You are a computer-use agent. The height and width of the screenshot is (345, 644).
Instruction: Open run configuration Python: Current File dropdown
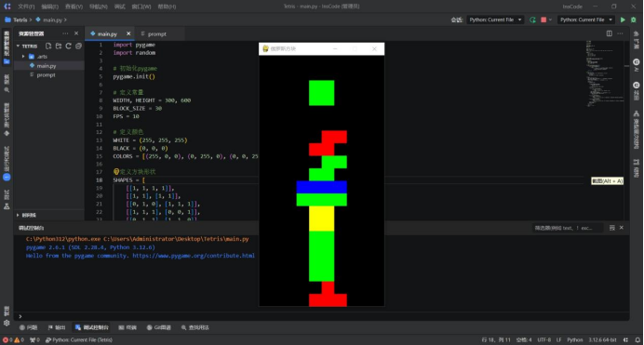(x=586, y=20)
